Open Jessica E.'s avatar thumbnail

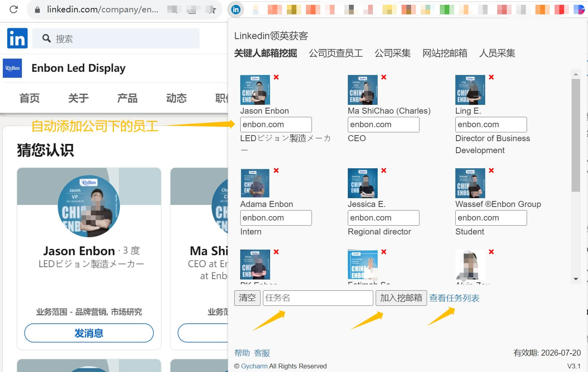(x=363, y=183)
